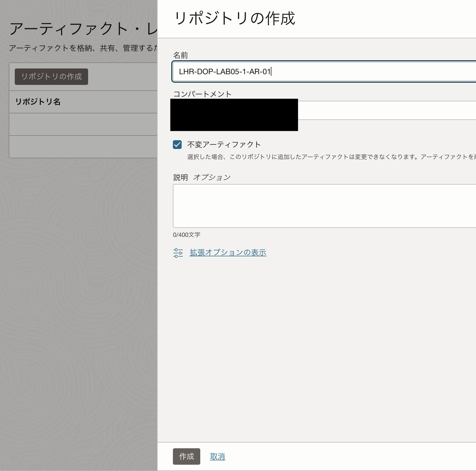Cancel the dialog via the 取消 link
The image size is (476, 471).
(217, 456)
